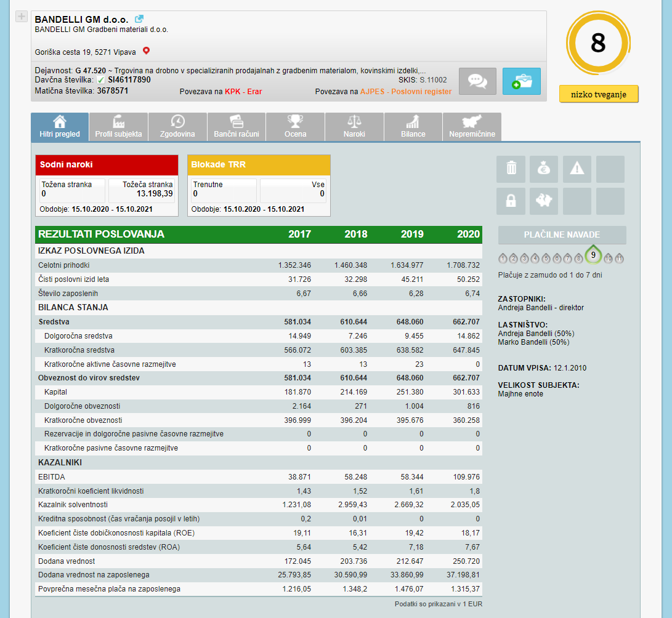Go to the Bilance tab
Viewport: 672px width, 618px height.
(413, 126)
